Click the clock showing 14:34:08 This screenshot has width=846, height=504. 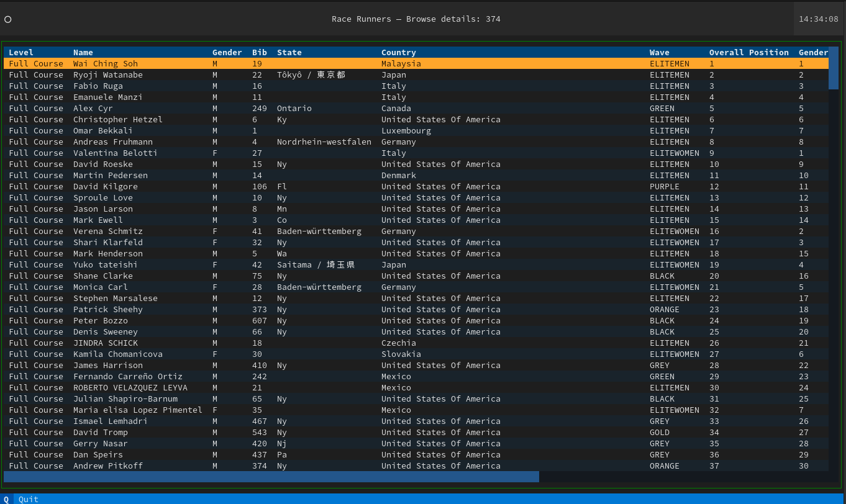click(x=819, y=19)
